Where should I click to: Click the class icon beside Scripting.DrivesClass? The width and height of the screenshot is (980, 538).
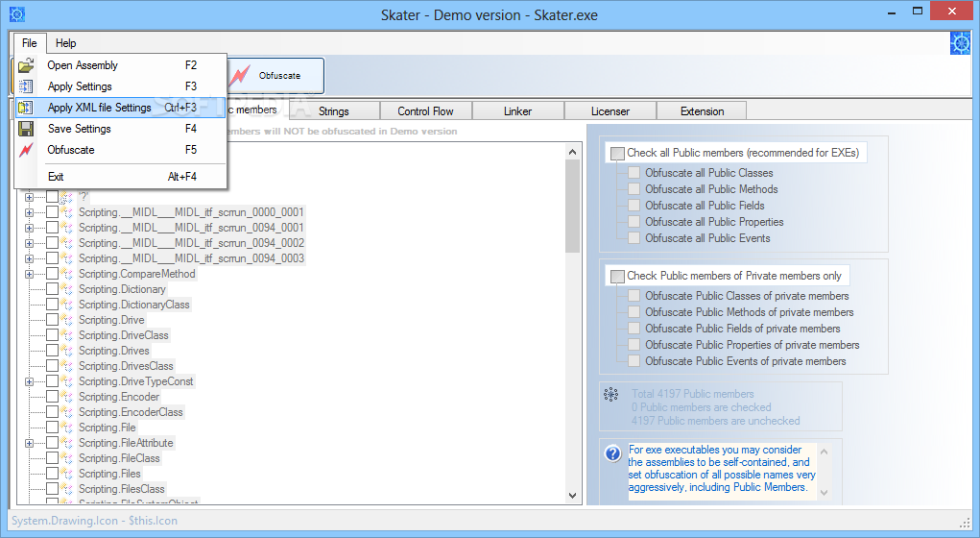(66, 366)
